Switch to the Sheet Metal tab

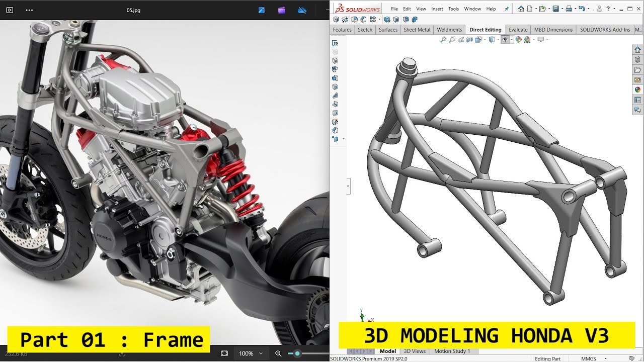(x=417, y=30)
